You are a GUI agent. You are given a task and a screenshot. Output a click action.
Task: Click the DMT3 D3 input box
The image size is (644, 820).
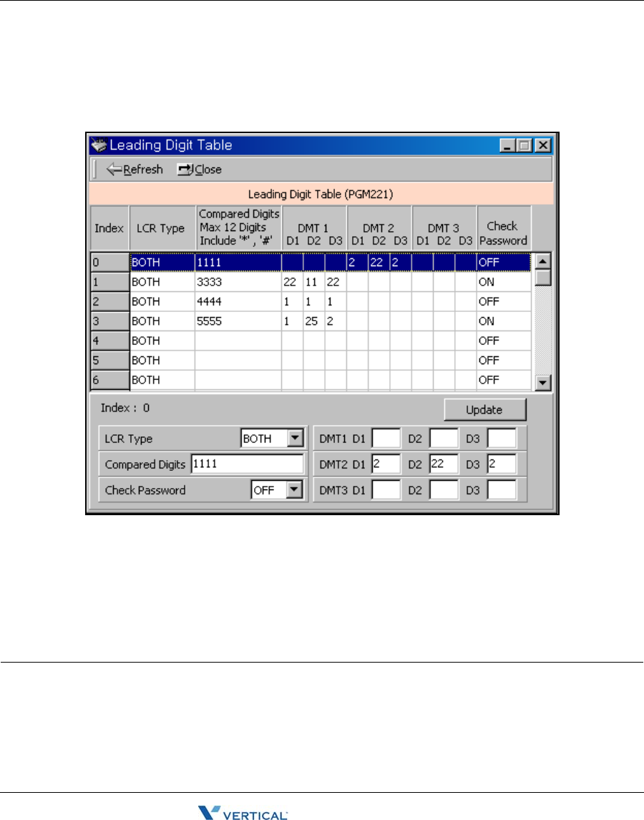[x=502, y=490]
